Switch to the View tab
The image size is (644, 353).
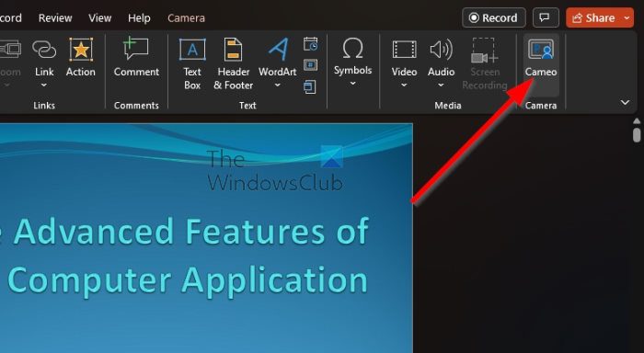pos(99,18)
